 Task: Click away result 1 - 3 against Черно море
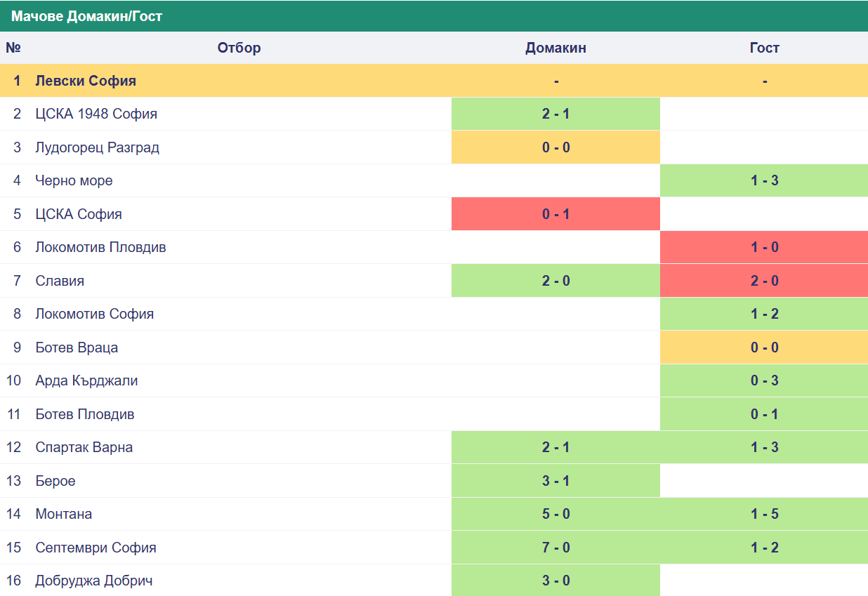tap(764, 180)
